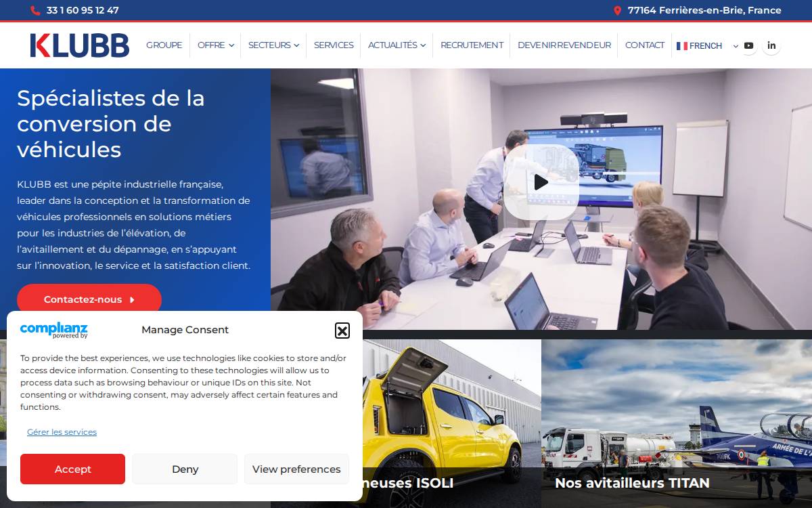Open the KLUBB logo homepage link

coord(80,45)
